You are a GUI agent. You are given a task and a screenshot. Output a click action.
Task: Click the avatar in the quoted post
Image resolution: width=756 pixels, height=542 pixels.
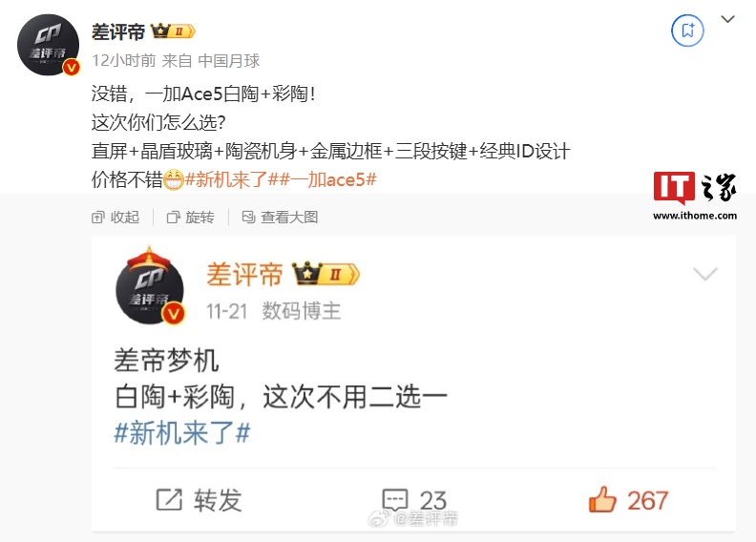150,286
